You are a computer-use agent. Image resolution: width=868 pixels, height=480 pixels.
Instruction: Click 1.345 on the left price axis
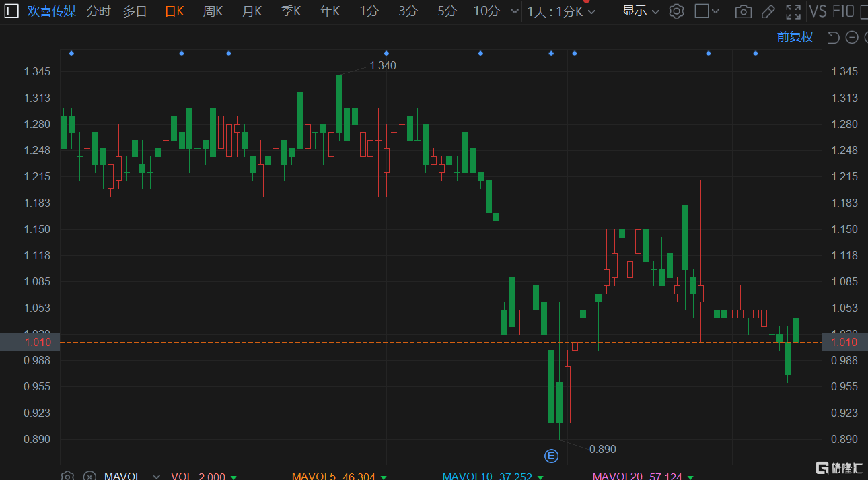37,71
